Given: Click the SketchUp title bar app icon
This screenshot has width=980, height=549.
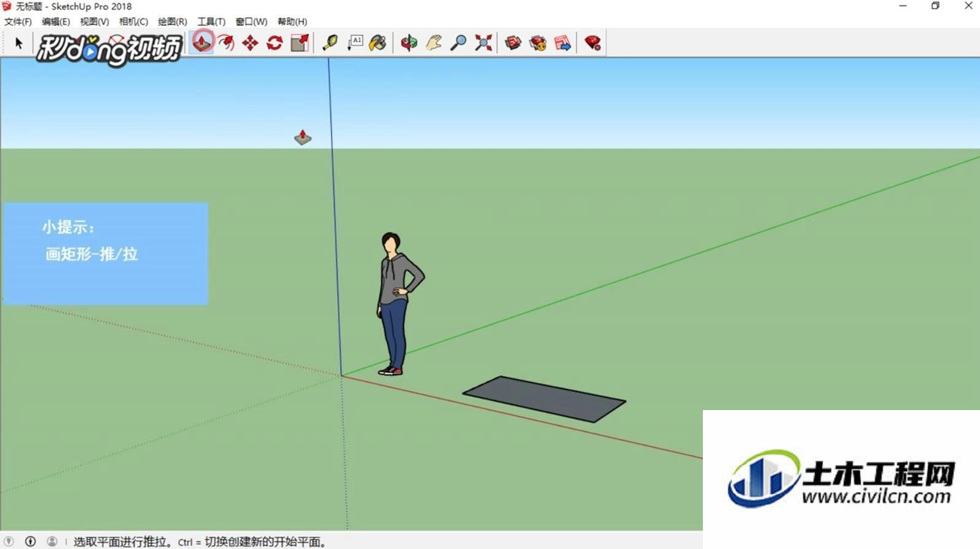Looking at the screenshot, I should [7, 6].
